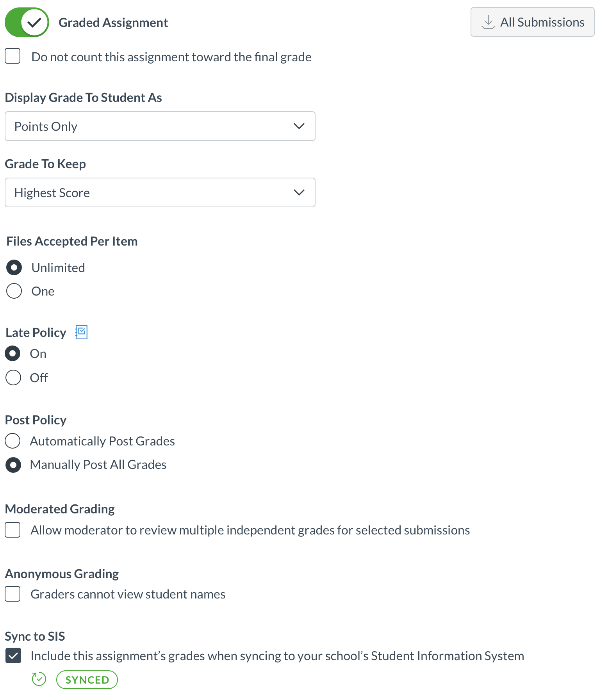Screen dimensions: 601x700
Task: Click the download icon on All Submissions
Action: [x=488, y=22]
